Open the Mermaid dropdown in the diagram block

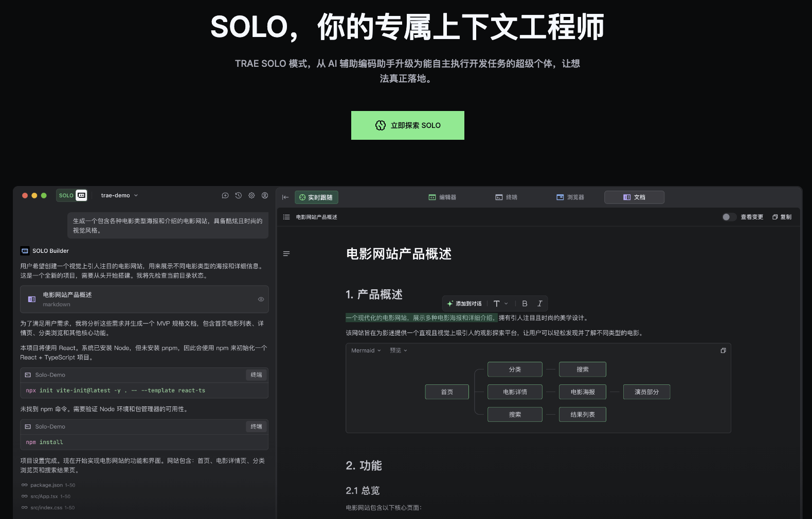coord(366,350)
